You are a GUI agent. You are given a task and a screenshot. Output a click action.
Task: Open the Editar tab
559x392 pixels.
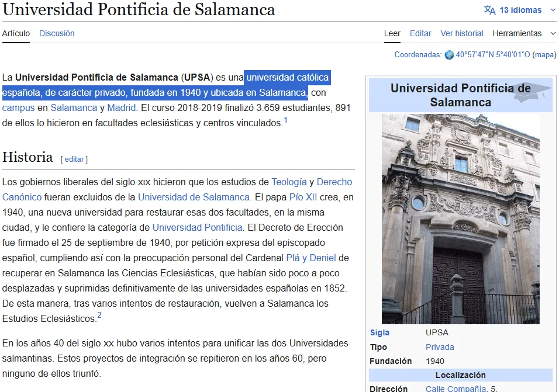(420, 33)
